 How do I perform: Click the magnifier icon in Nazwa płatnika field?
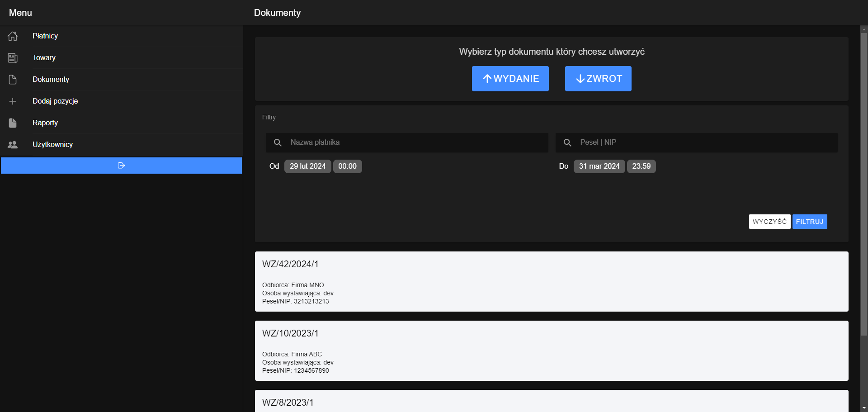(x=278, y=142)
